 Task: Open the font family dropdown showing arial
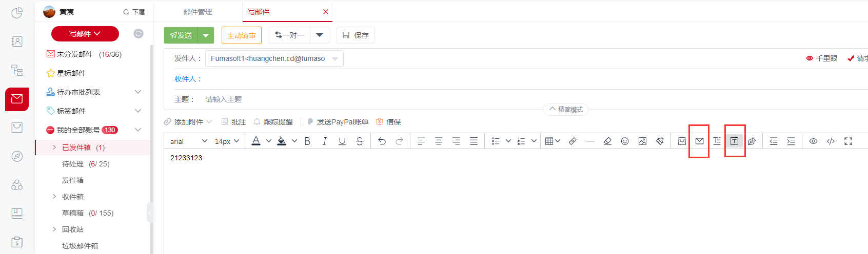[x=188, y=141]
